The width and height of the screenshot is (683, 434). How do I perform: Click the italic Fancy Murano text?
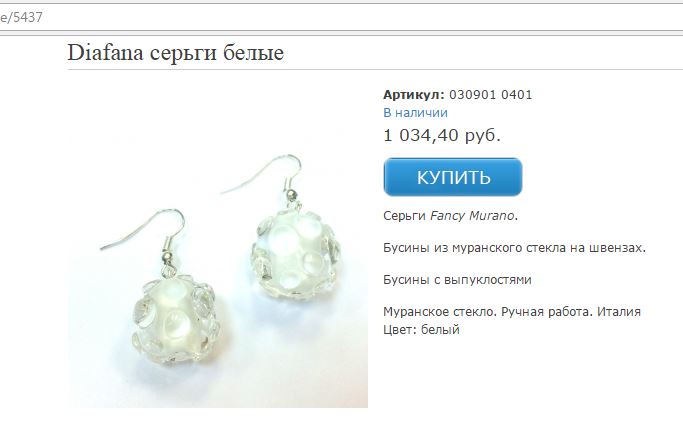(x=472, y=216)
